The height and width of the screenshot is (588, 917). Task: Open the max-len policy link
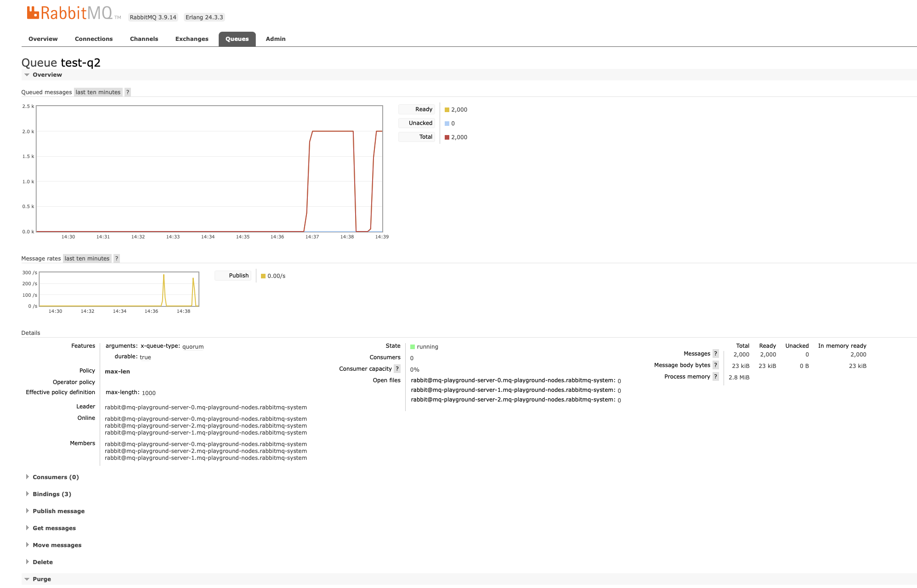pos(117,372)
